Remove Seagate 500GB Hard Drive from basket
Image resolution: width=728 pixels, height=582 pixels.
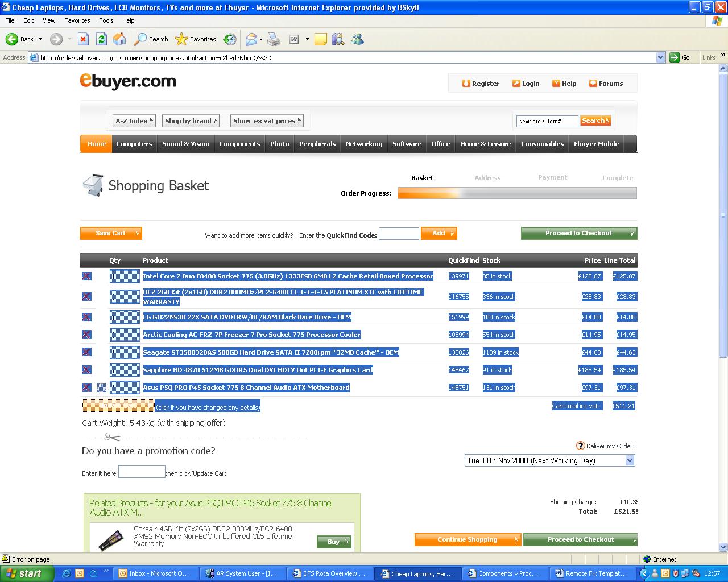[86, 352]
